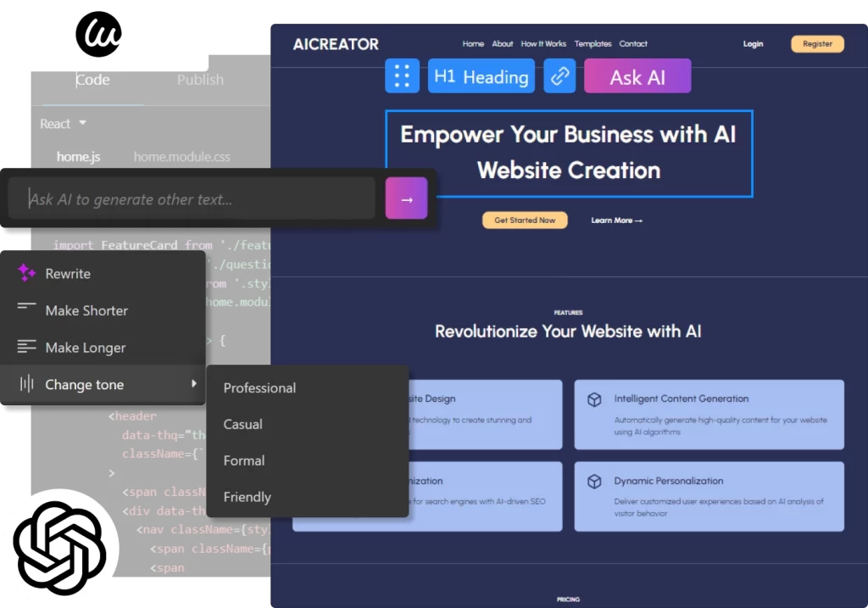Focus the Ask AI text input field

(192, 198)
